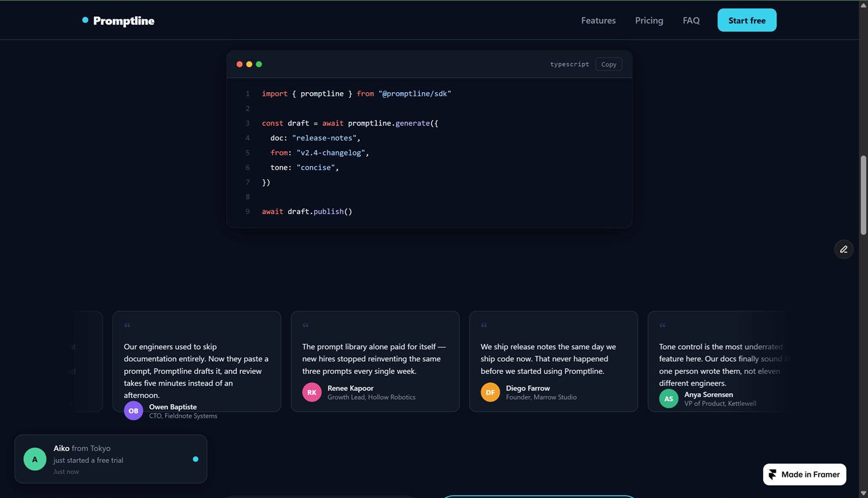Click the Aiko notification avatar
This screenshot has width=868, height=498.
click(35, 459)
